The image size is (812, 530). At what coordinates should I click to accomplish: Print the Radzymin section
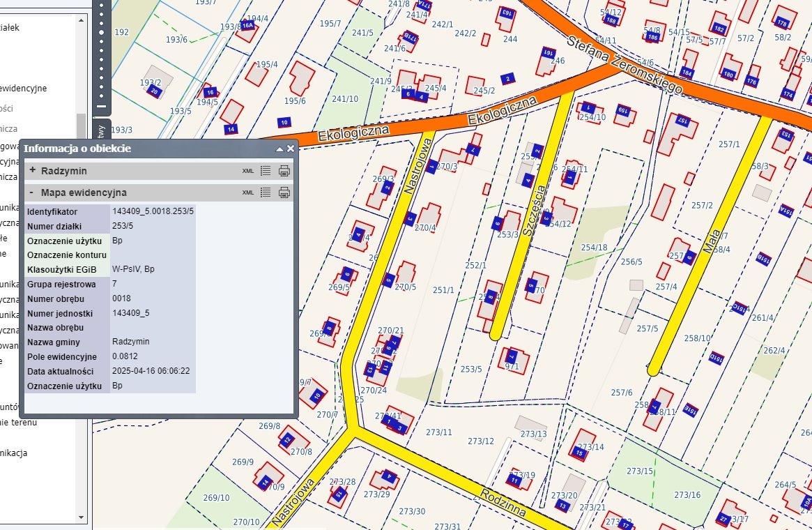(284, 171)
